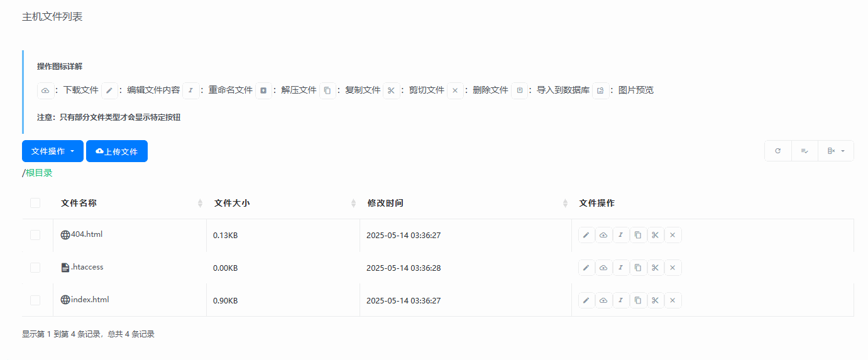Click the globe icon next to 404.html

click(65, 235)
